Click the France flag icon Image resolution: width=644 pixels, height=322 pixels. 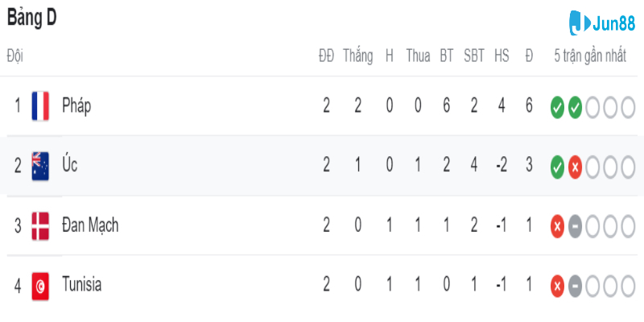(40, 106)
